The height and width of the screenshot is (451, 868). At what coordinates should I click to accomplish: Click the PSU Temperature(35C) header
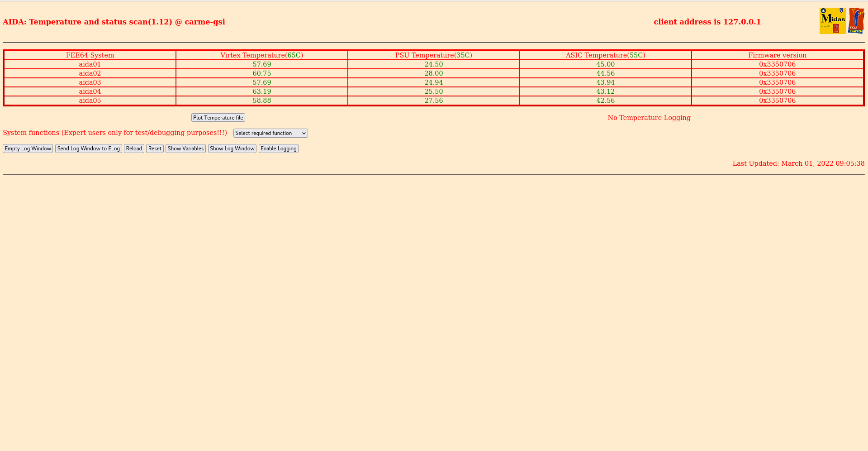(x=433, y=55)
